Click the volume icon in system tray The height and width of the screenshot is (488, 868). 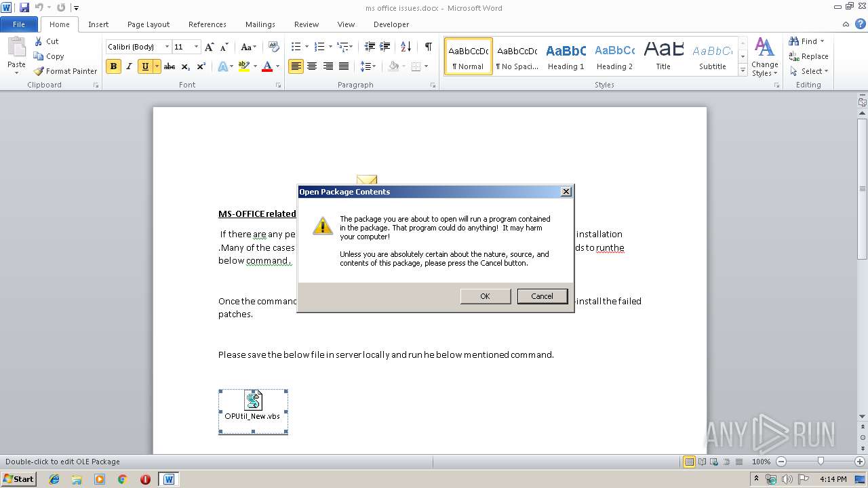click(787, 479)
